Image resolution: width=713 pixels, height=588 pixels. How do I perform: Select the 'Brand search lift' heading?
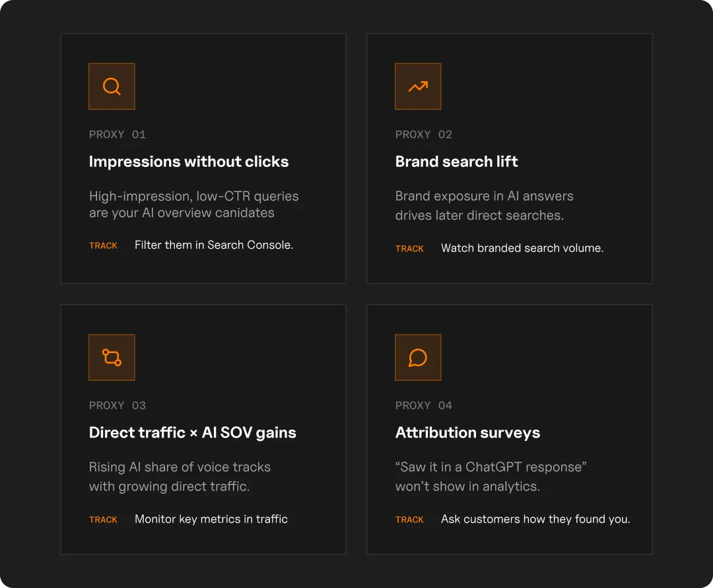point(457,162)
